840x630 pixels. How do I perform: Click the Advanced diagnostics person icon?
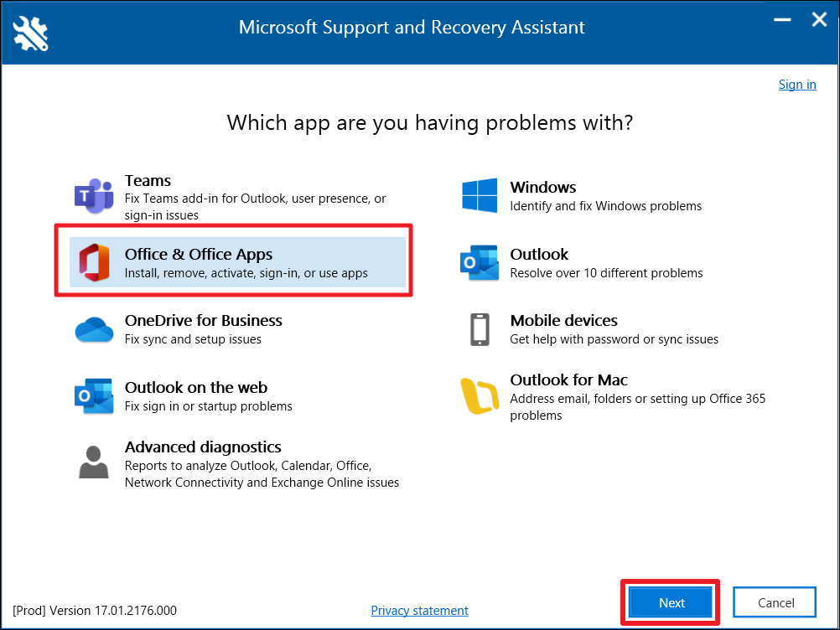(94, 462)
